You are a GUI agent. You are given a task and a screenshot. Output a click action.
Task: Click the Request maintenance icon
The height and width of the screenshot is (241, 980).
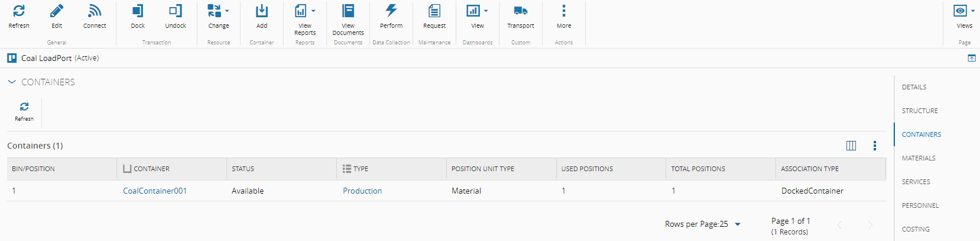click(434, 11)
